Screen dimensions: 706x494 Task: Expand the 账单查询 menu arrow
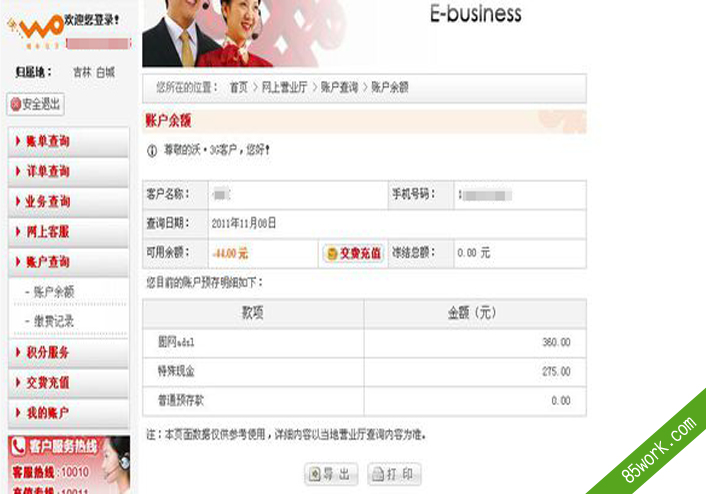(x=18, y=141)
